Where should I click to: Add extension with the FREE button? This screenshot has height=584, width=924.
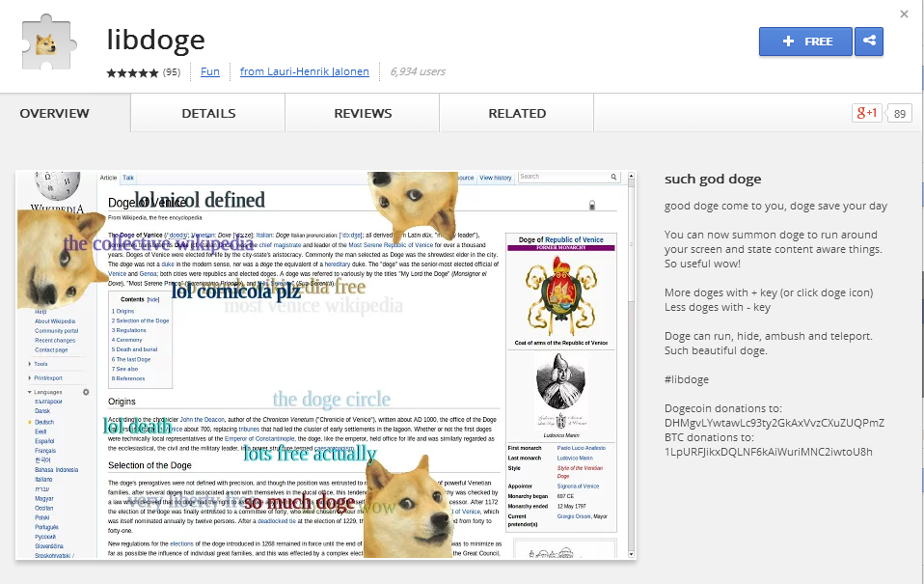(805, 42)
